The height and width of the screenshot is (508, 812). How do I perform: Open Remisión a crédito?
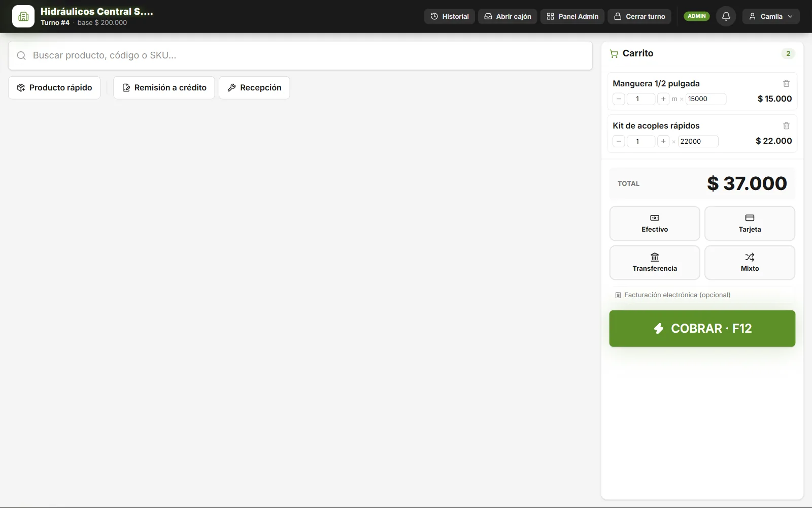click(x=164, y=88)
